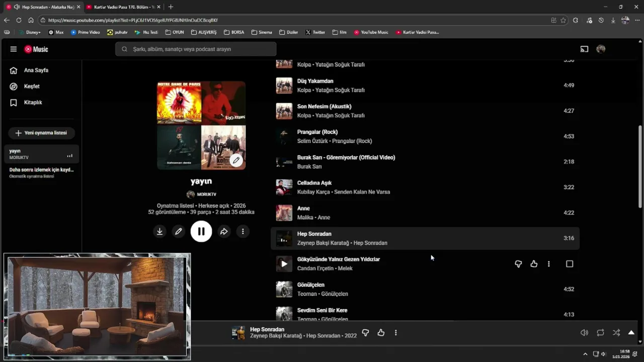Open player bar more options menu

point(395,333)
